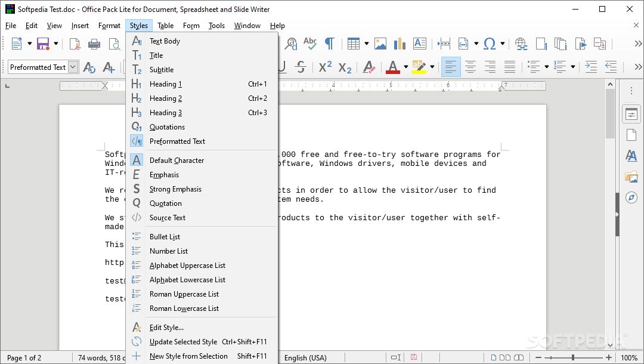The image size is (644, 364).
Task: Run the spelling check icon
Action: [310, 44]
